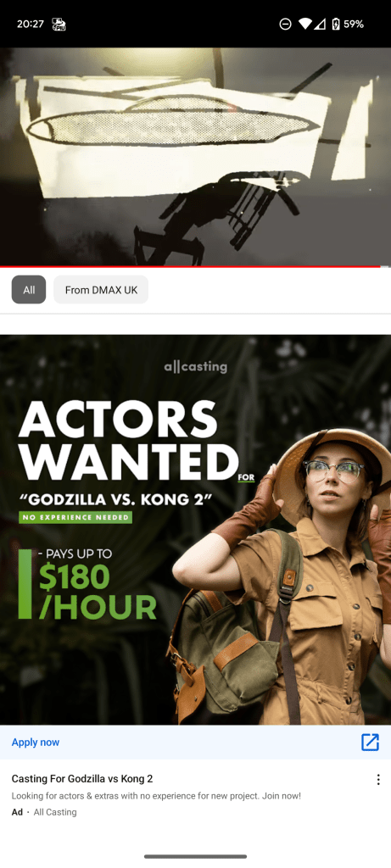391x868 pixels.
Task: Tap the No Experience Needed green badge
Action: (x=75, y=518)
